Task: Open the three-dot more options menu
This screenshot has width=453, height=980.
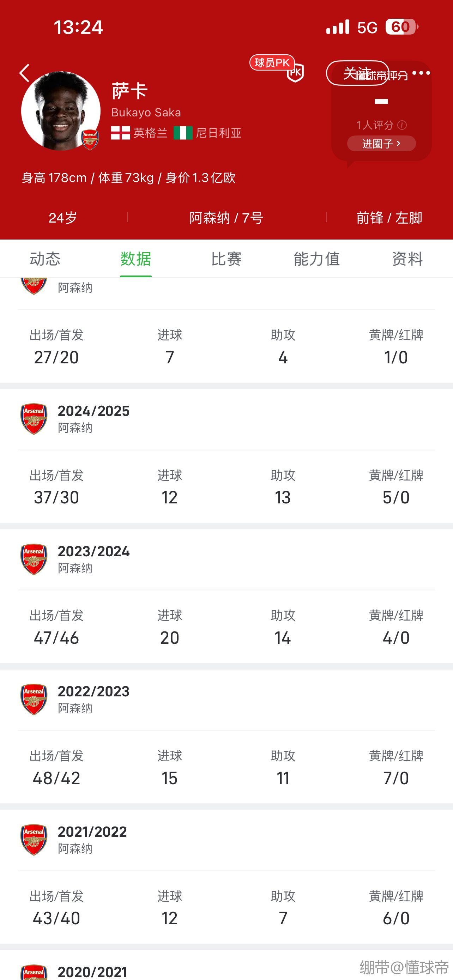Action: pos(421,73)
